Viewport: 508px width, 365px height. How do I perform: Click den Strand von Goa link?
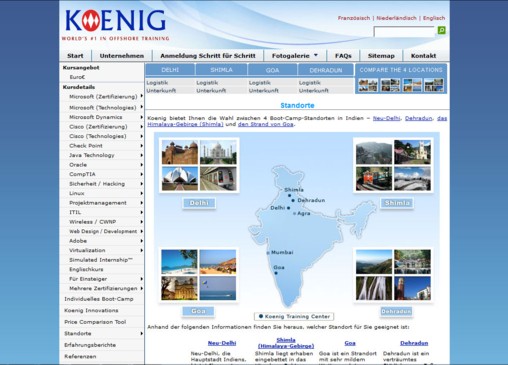[x=266, y=124]
